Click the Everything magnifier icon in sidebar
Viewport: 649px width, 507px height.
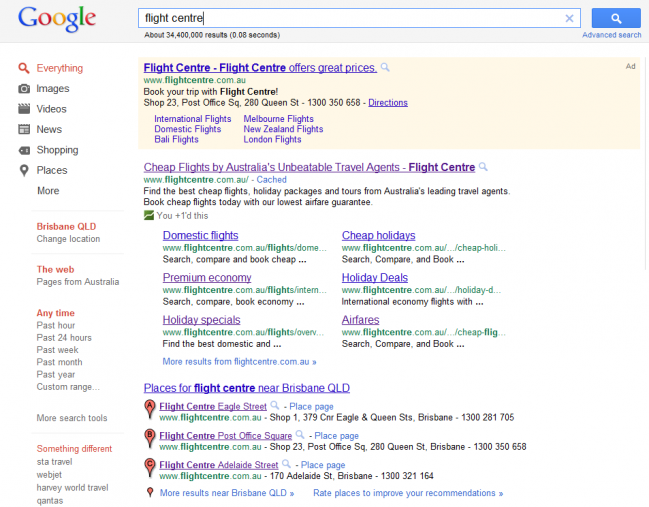[24, 68]
